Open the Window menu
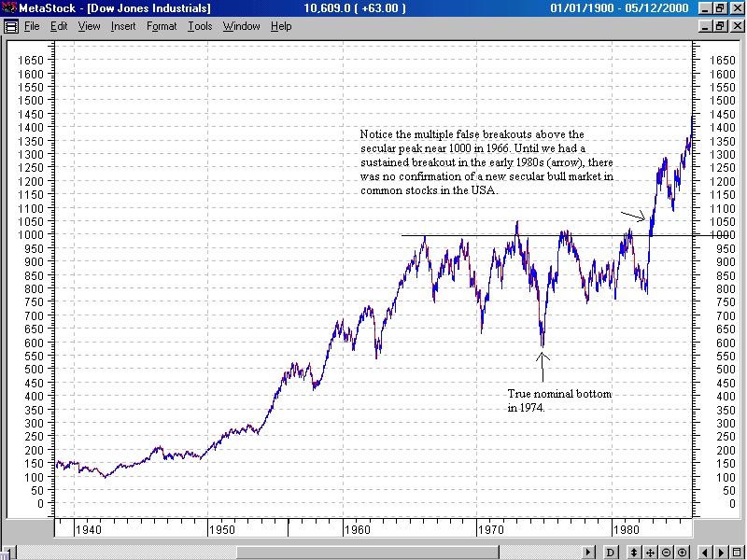The image size is (747, 560). [242, 26]
